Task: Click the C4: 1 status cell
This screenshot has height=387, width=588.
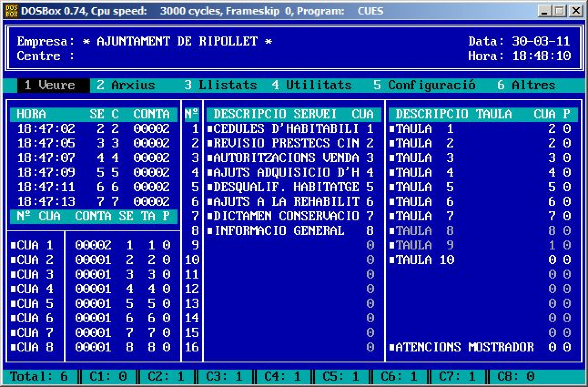Action: click(x=282, y=376)
